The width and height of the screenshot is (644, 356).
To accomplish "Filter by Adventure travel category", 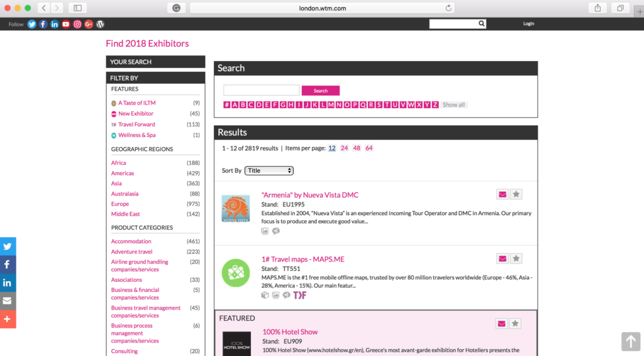I will [x=131, y=252].
